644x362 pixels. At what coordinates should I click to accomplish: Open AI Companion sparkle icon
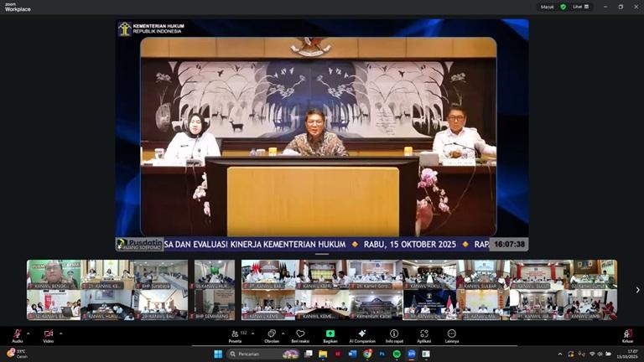point(362,336)
